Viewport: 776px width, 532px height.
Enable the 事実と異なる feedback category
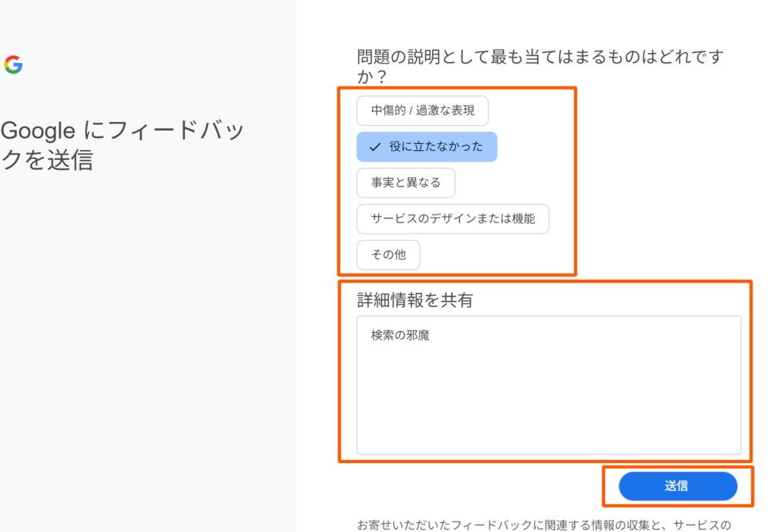click(x=405, y=183)
